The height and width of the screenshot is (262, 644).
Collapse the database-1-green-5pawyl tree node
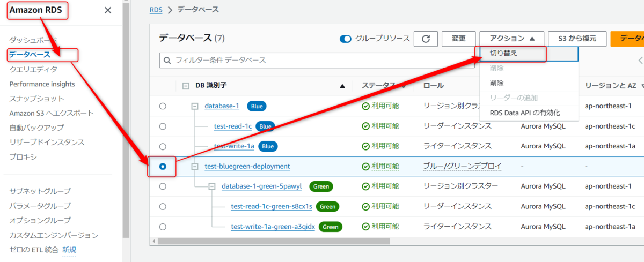(x=211, y=186)
